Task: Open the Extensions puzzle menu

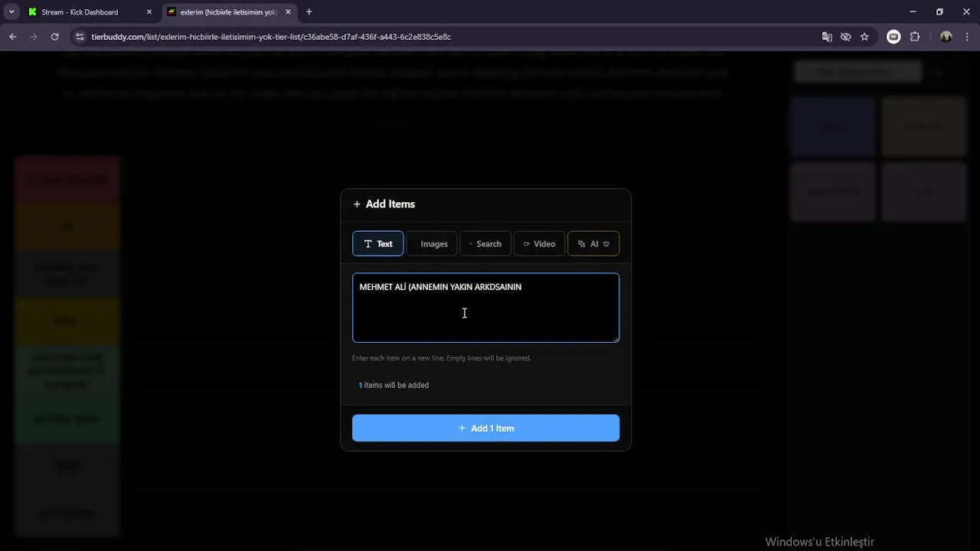Action: (x=915, y=37)
